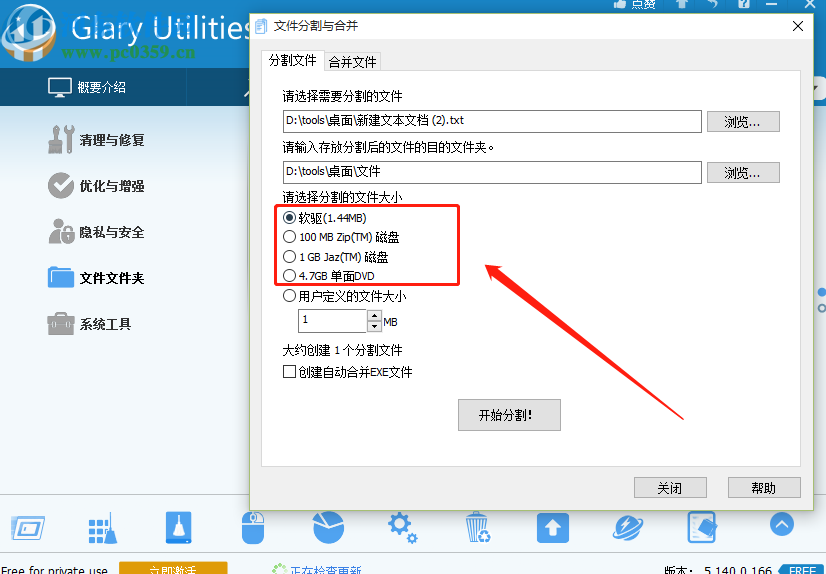The width and height of the screenshot is (826, 574).
Task: Select the 4.7GB 单面DVD option
Action: pyautogui.click(x=289, y=275)
